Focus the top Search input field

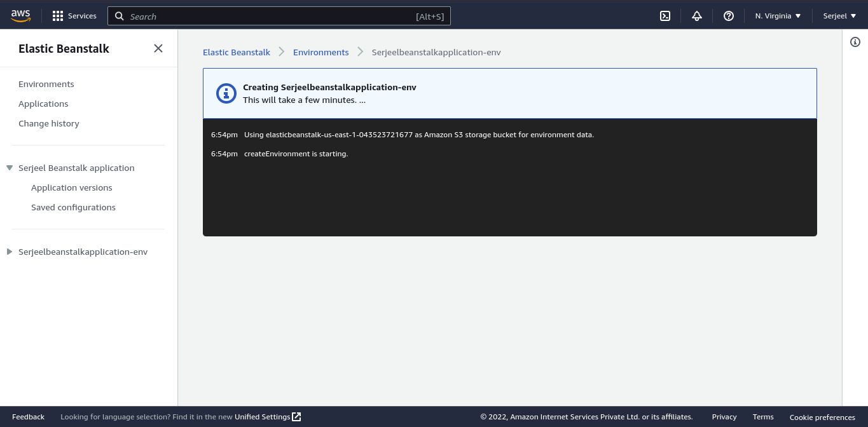(279, 17)
